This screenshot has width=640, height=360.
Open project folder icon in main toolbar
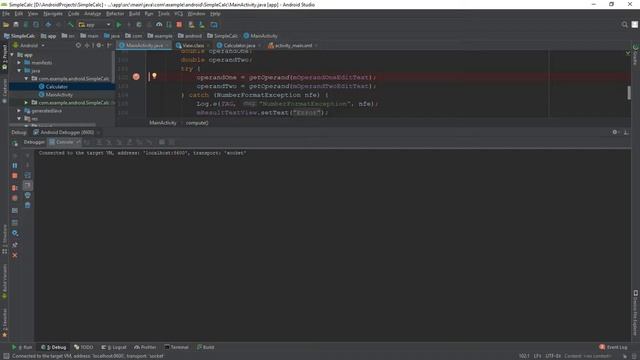[x=6, y=25]
